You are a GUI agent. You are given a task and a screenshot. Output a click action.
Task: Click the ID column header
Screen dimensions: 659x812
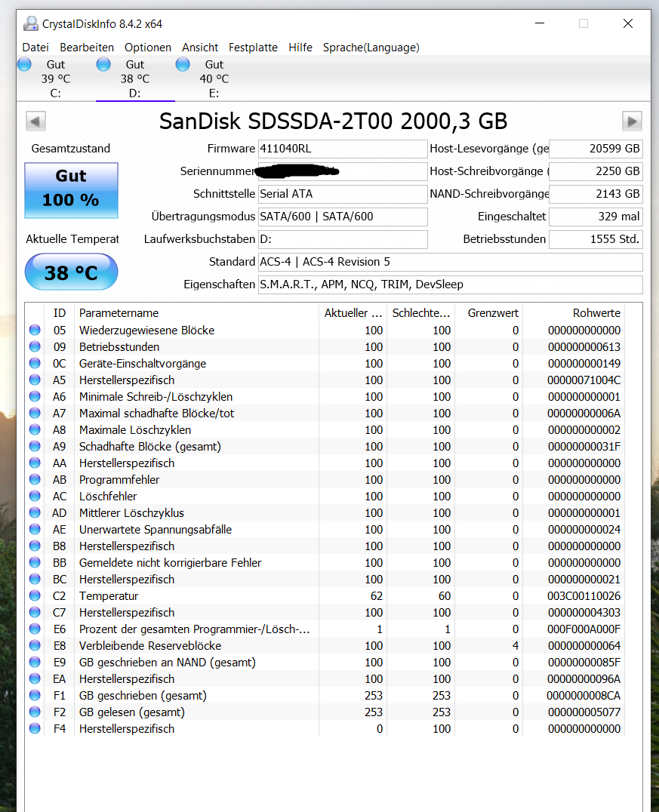tap(60, 312)
